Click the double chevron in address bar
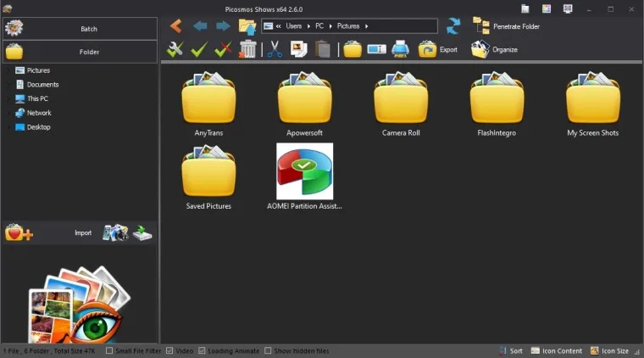Viewport: 644px width, 358px height. pyautogui.click(x=279, y=26)
